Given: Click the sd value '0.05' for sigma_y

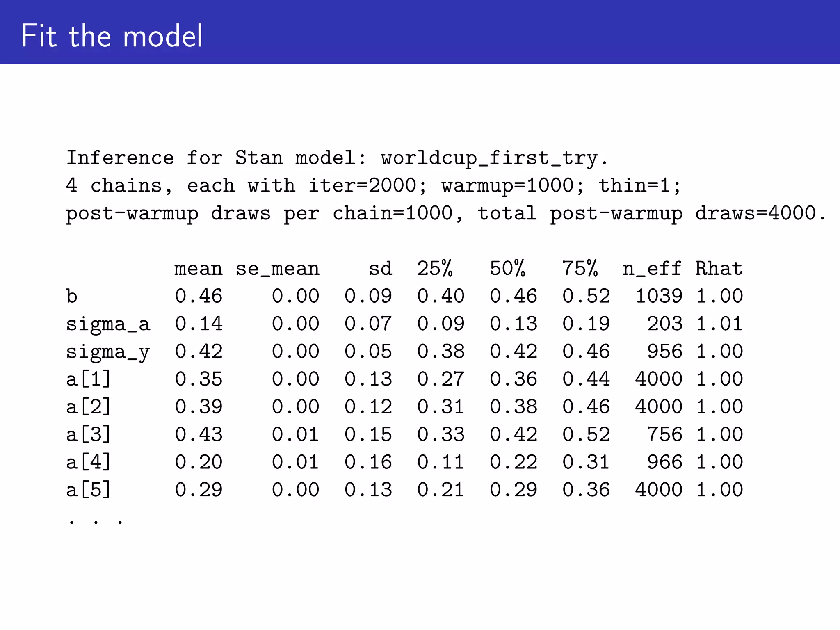Looking at the screenshot, I should click(x=368, y=352).
